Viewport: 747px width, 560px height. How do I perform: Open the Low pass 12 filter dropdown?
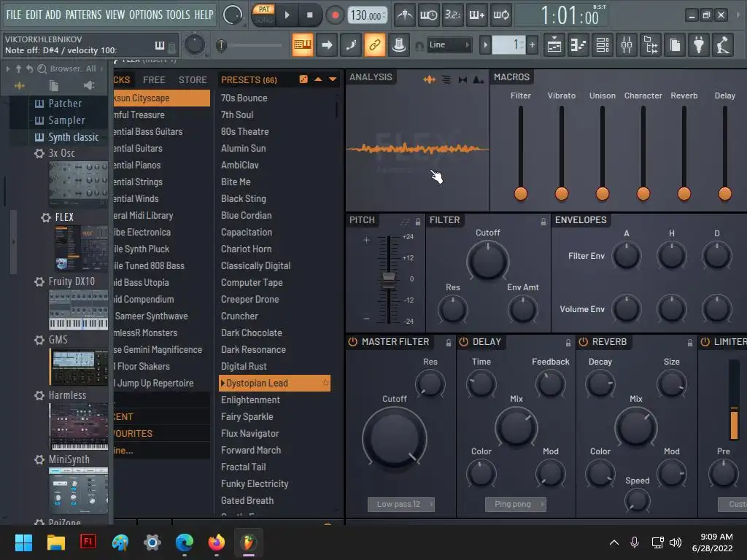[400, 505]
